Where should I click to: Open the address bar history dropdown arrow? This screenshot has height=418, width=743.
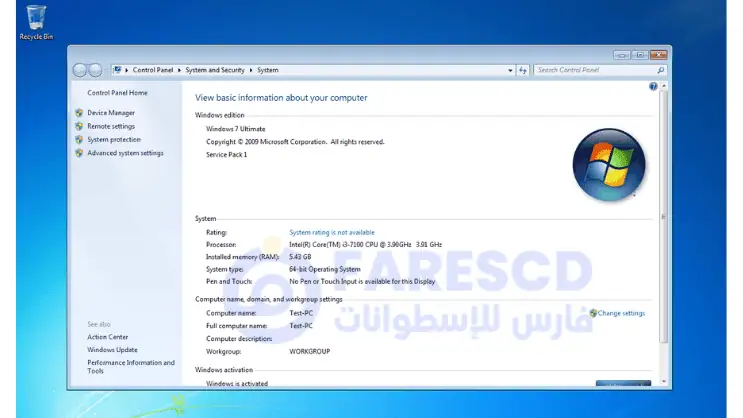coord(510,70)
